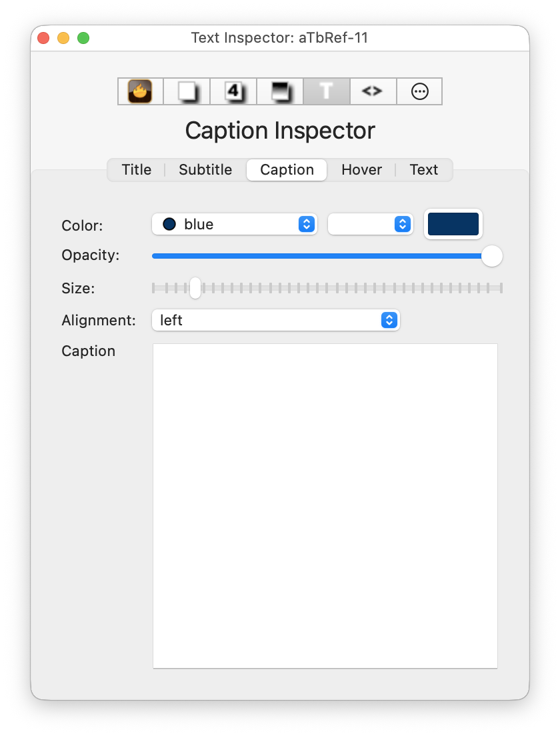Click the dark blue color swatch
Screen dimensions: 560x736
(453, 224)
